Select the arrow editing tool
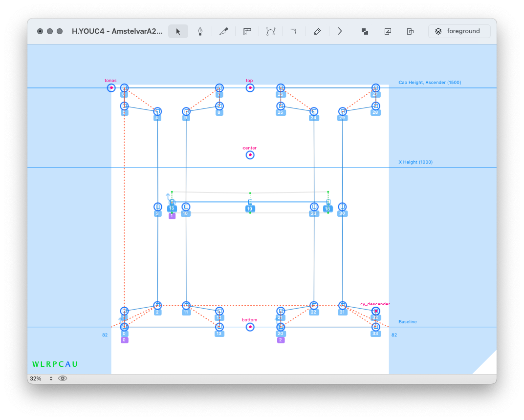This screenshot has width=524, height=420. (x=178, y=31)
